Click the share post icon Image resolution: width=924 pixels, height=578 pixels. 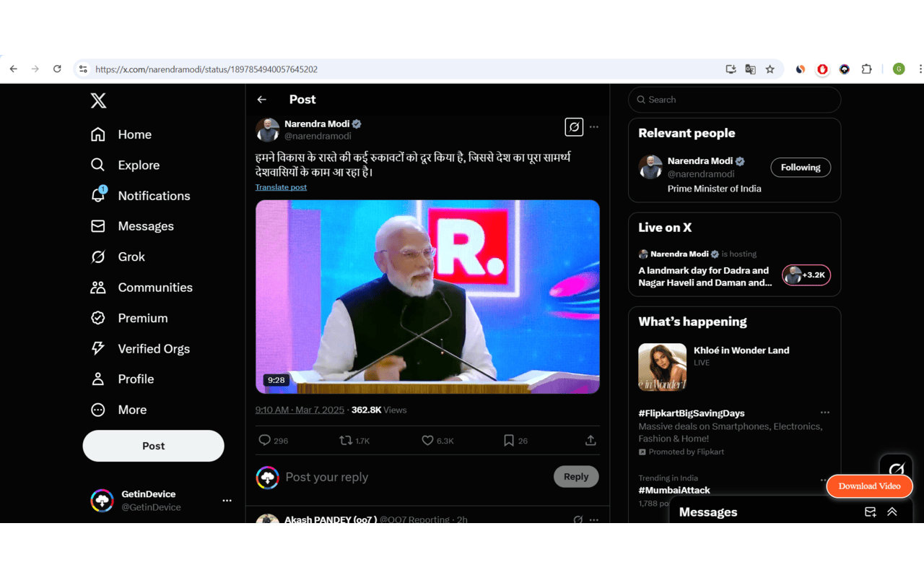coord(590,440)
